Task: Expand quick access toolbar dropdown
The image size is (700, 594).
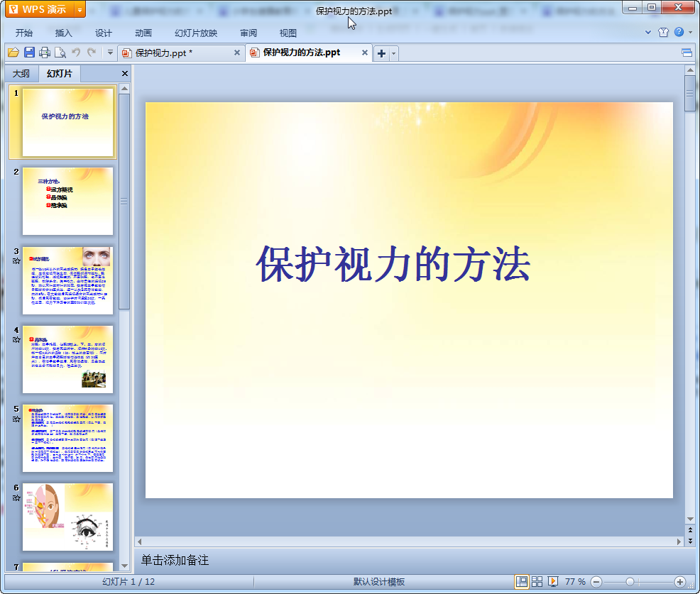Action: 110,53
